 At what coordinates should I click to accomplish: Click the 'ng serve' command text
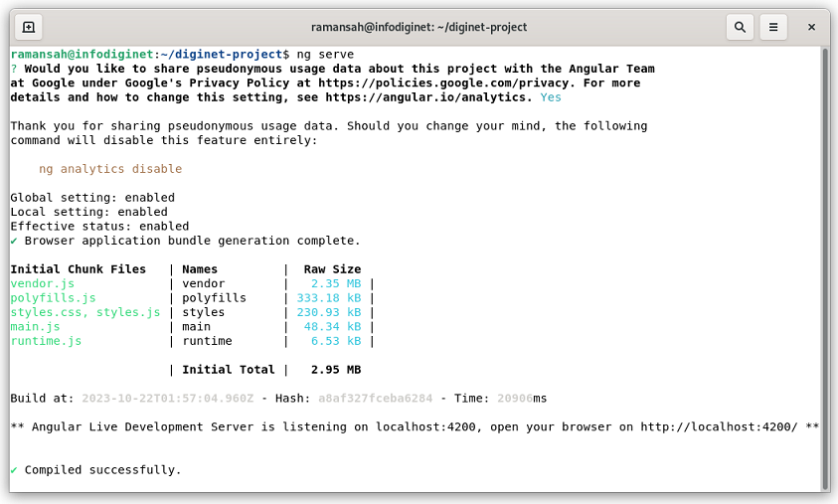pyautogui.click(x=325, y=54)
